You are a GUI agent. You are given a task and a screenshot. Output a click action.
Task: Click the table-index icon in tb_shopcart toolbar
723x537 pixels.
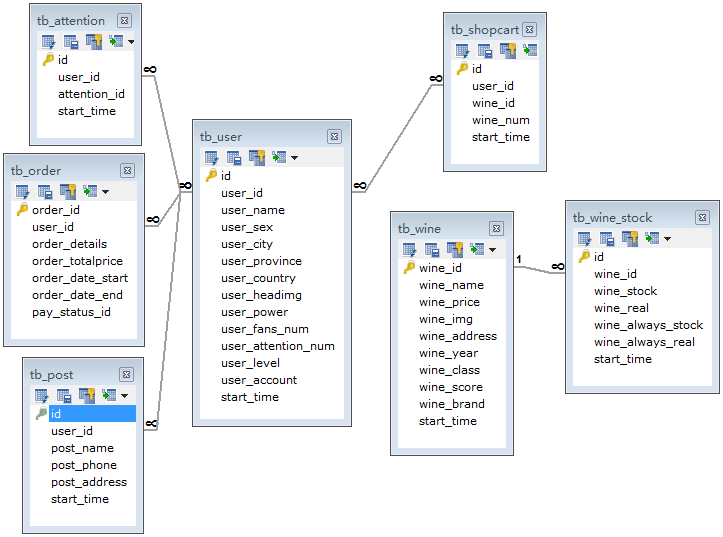click(485, 51)
